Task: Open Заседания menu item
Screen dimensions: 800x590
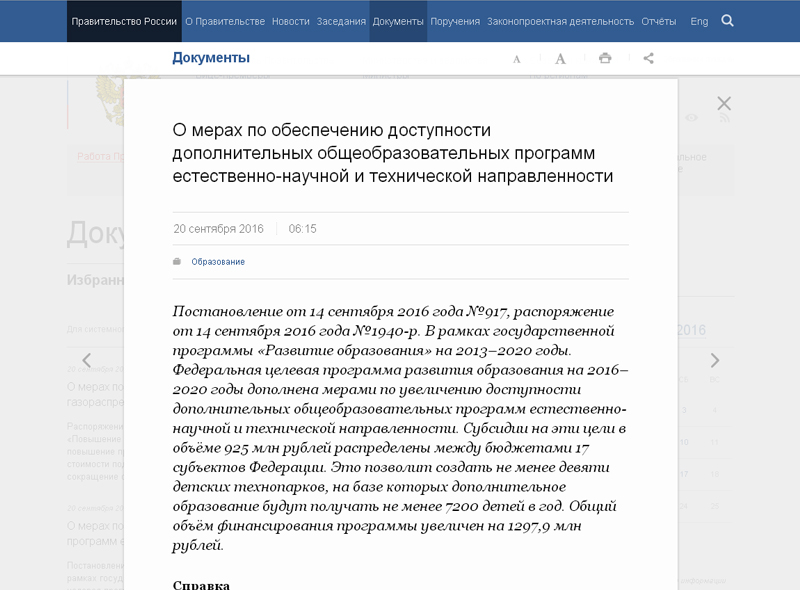Action: [341, 21]
